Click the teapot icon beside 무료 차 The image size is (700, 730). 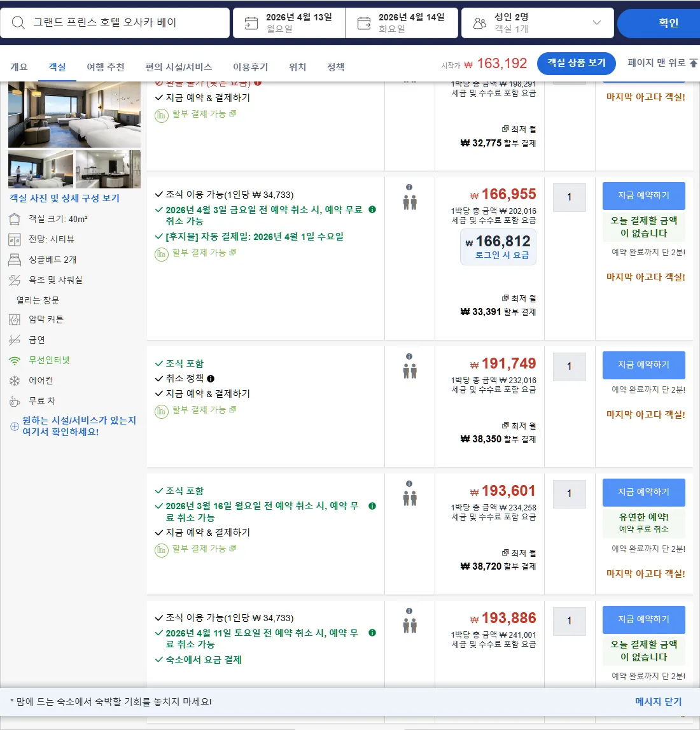click(x=15, y=401)
